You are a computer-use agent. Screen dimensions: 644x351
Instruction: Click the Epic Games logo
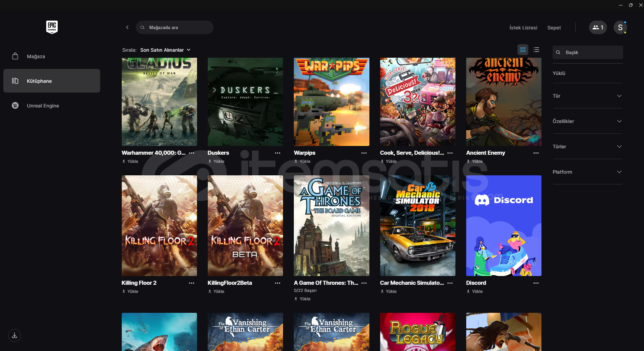[52, 27]
